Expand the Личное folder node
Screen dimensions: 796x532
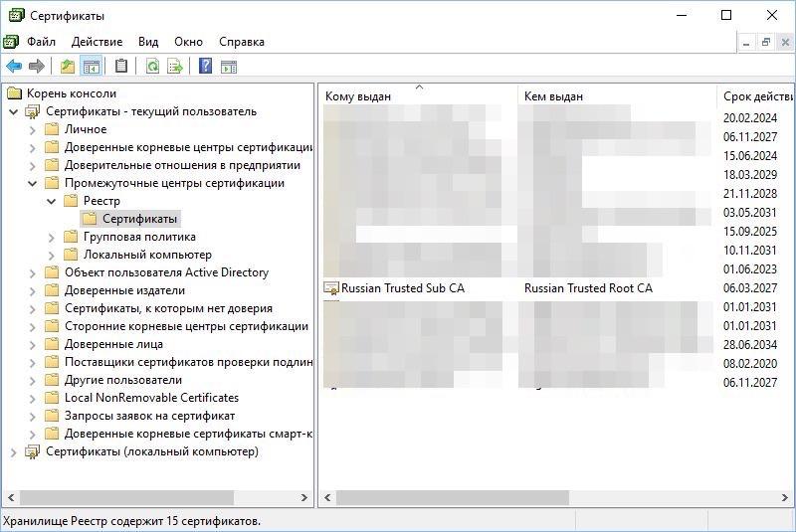[x=33, y=130]
